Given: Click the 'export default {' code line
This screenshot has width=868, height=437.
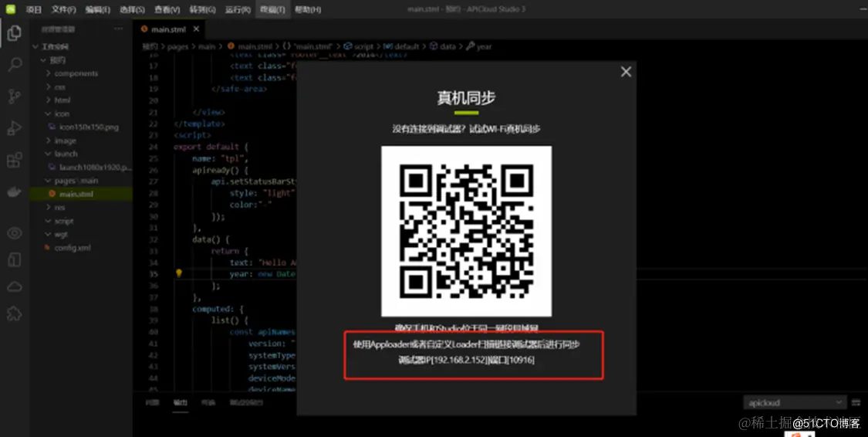Looking at the screenshot, I should click(211, 147).
